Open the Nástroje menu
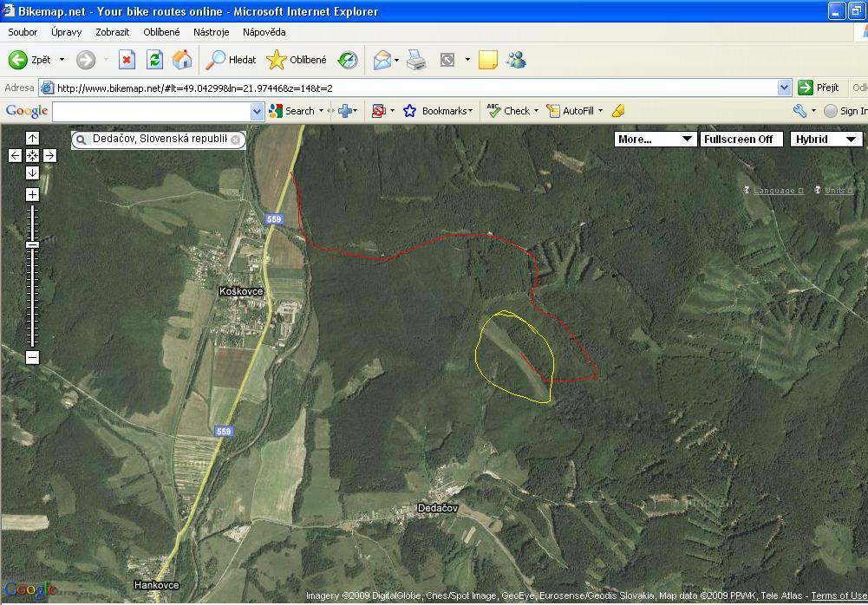 pyautogui.click(x=211, y=32)
